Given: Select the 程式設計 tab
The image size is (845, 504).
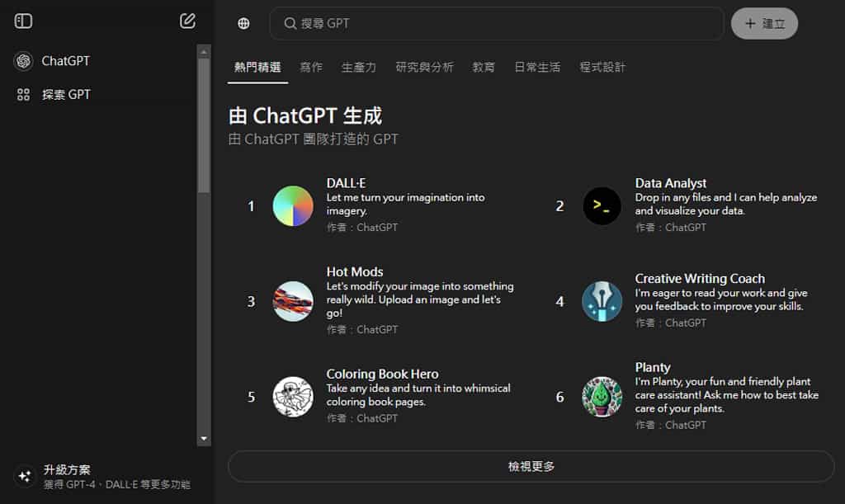Looking at the screenshot, I should click(x=602, y=68).
